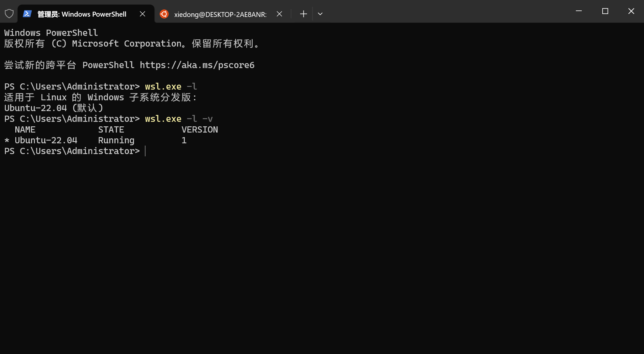Click the administrator shield icon
This screenshot has height=354, width=644.
(x=9, y=14)
